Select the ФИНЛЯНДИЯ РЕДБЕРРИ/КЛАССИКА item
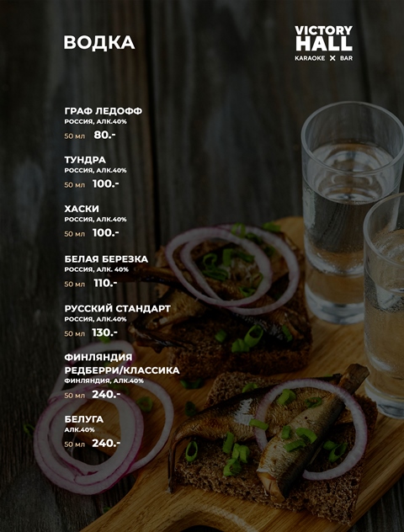 pyautogui.click(x=122, y=364)
